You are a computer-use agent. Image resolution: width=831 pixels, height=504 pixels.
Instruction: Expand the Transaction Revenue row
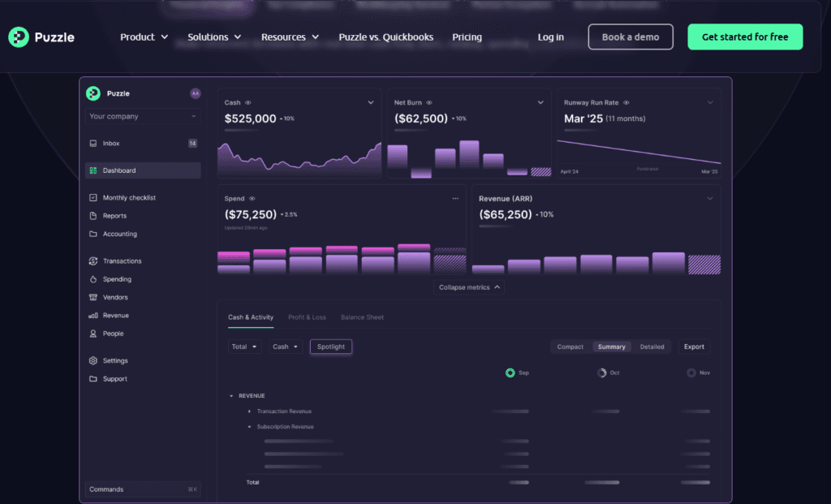point(250,411)
